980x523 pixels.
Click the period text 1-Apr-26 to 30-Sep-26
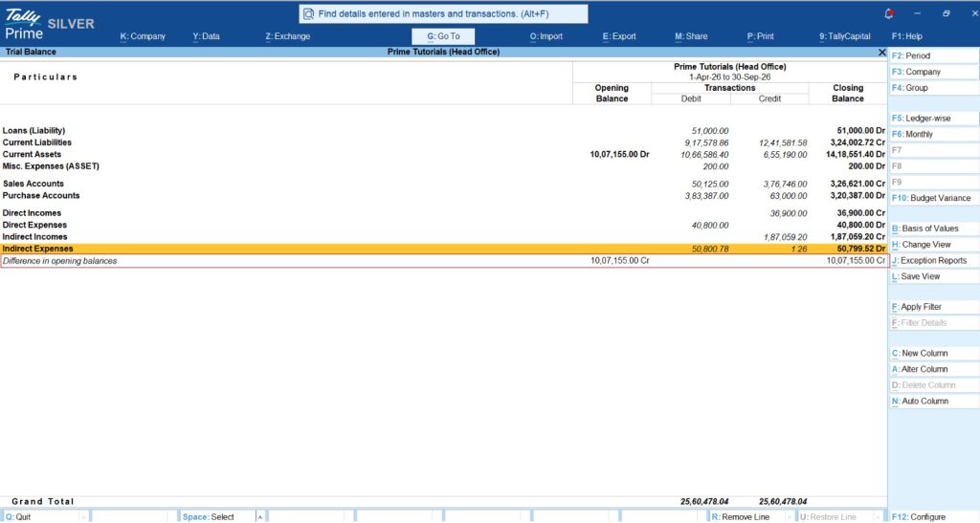coord(729,77)
